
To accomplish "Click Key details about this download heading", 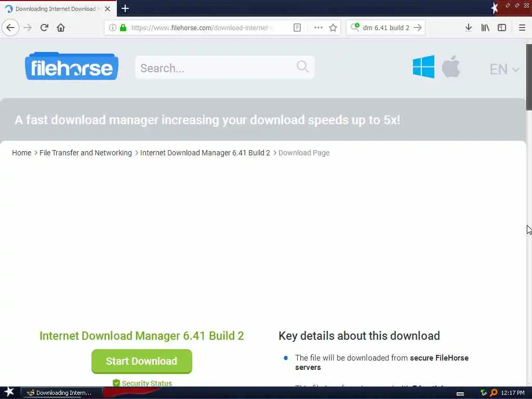I will tap(359, 336).
